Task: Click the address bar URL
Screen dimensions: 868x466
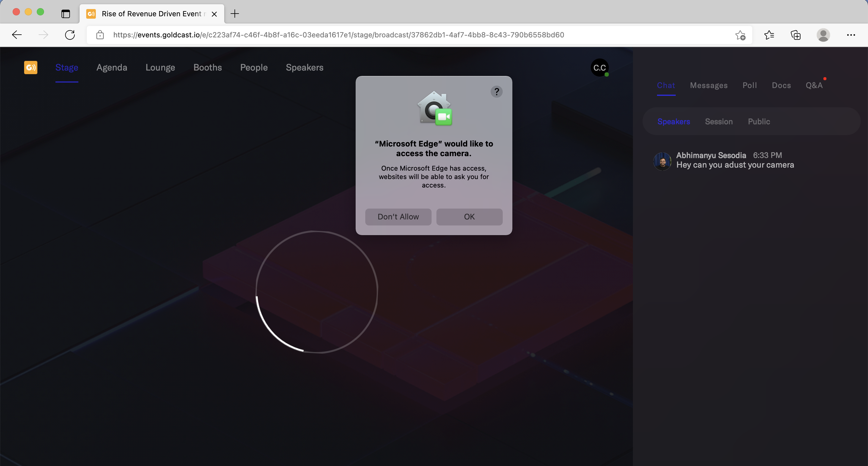Action: click(x=338, y=35)
